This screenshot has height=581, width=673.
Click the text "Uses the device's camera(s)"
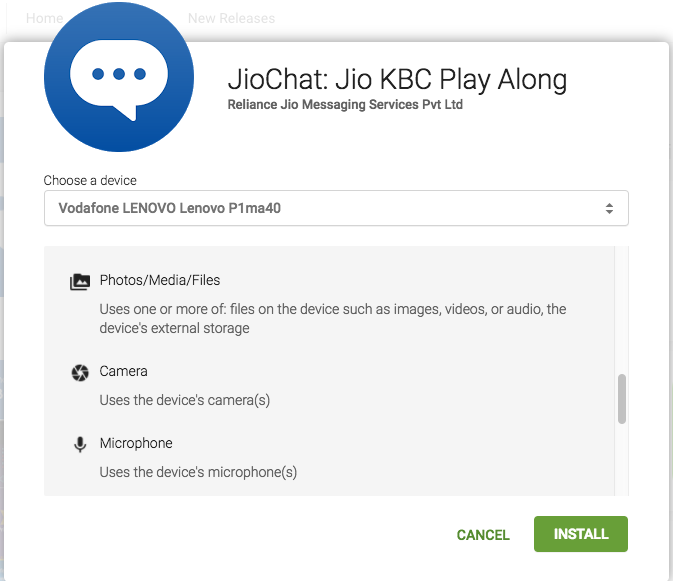185,400
